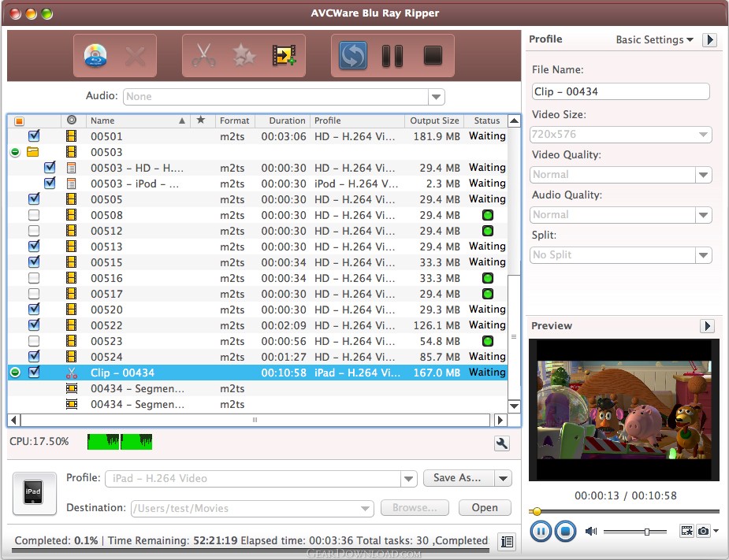The image size is (729, 560).
Task: Uncheck the checkbox for 00501
Action: [34, 135]
